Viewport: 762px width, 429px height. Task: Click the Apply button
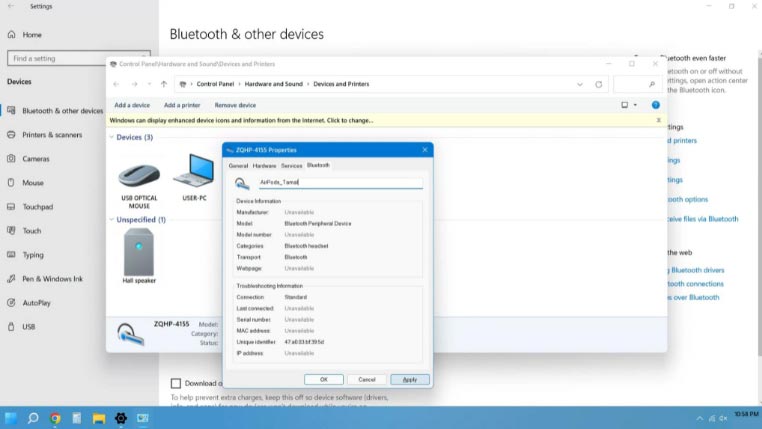[410, 379]
